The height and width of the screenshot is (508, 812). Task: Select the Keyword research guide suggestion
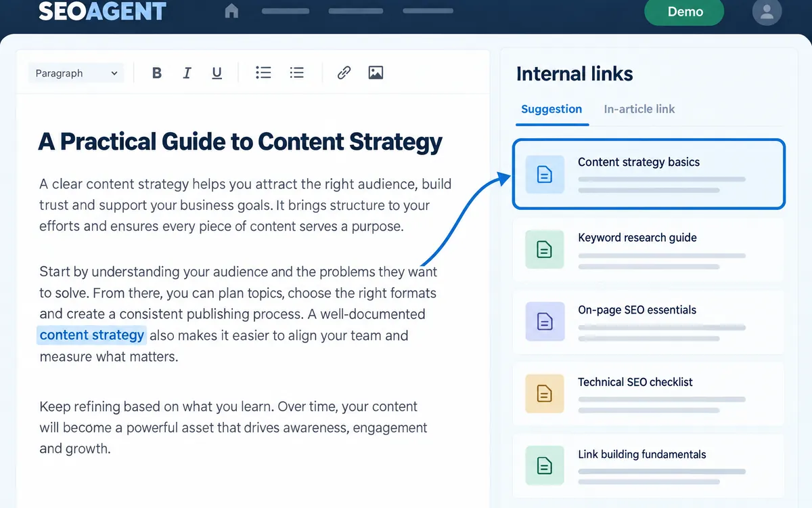(x=648, y=249)
